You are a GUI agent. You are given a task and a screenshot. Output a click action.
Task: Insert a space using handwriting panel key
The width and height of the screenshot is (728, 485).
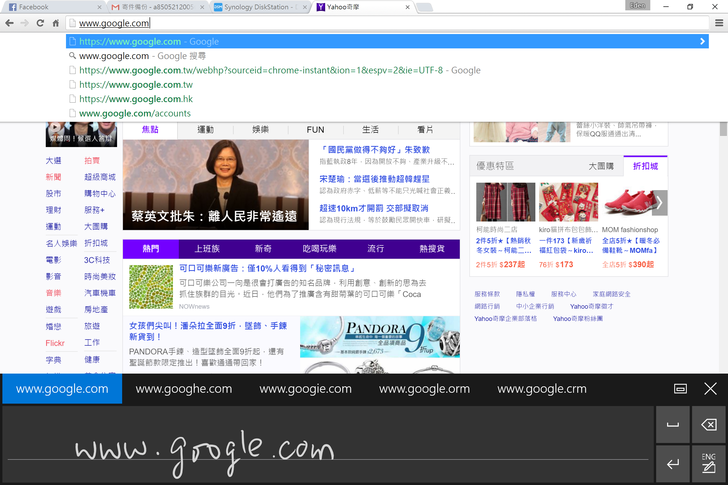point(673,425)
